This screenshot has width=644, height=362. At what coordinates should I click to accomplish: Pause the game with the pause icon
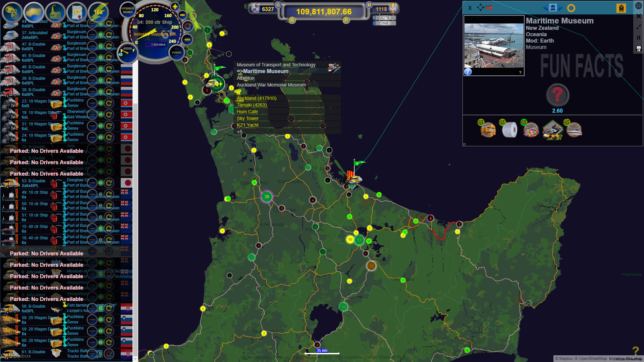pos(639,38)
